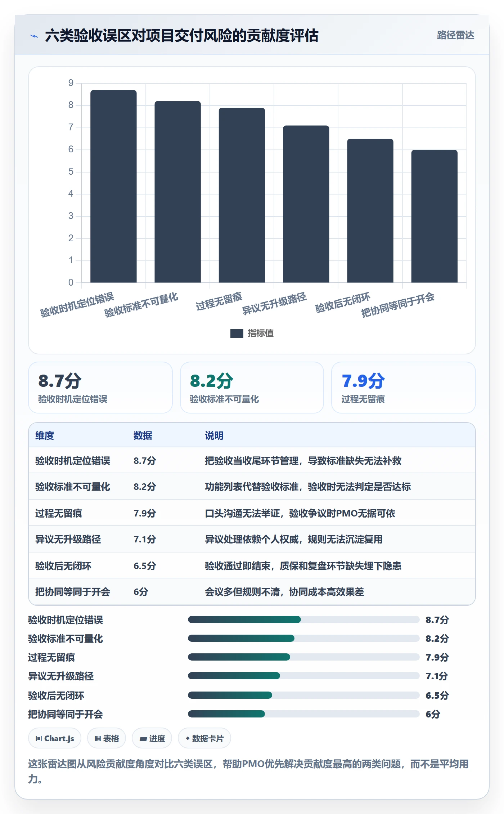Viewport: 504px width, 814px height.
Task: Click the 维度 table column header
Action: (45, 435)
